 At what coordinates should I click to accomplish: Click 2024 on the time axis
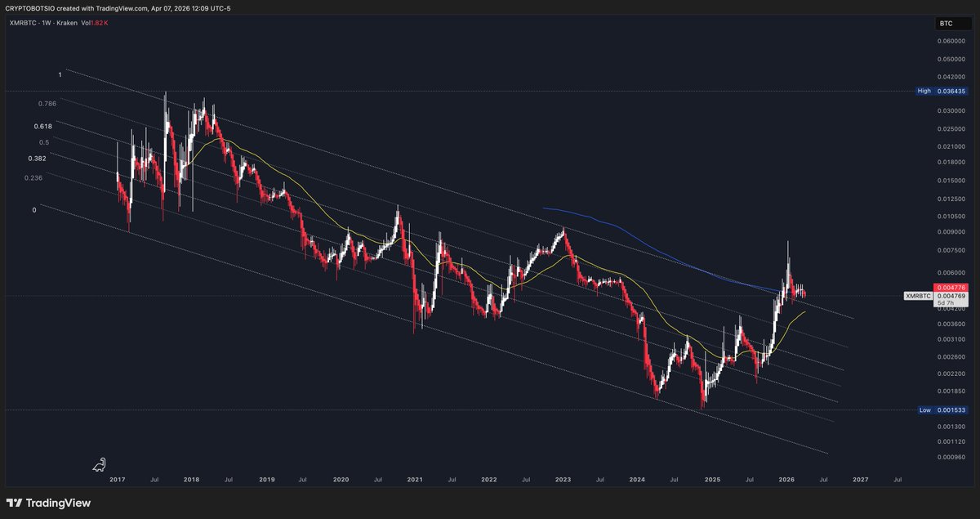(637, 481)
